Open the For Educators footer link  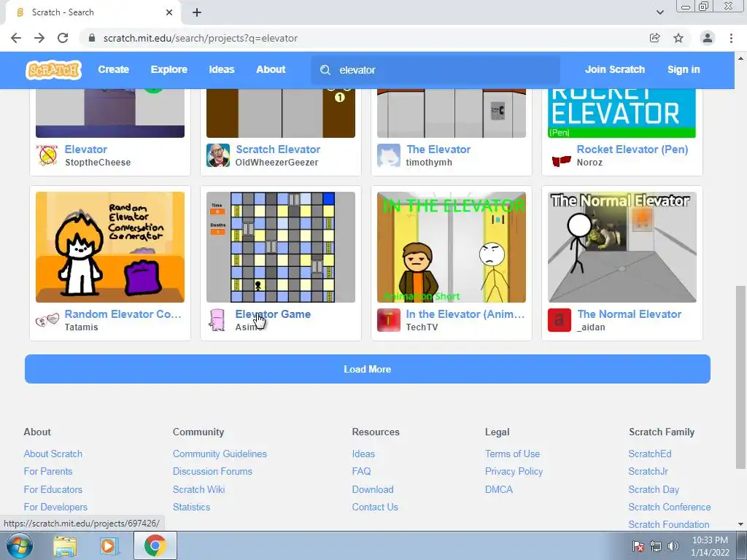pyautogui.click(x=53, y=489)
